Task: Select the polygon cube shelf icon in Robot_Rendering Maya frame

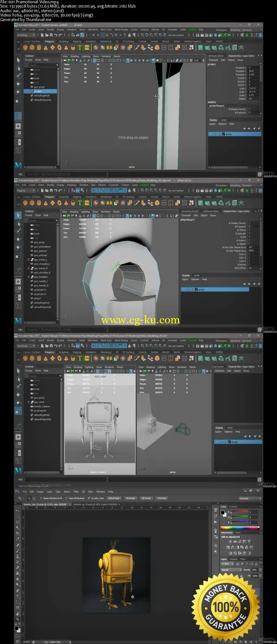Action: point(32,358)
